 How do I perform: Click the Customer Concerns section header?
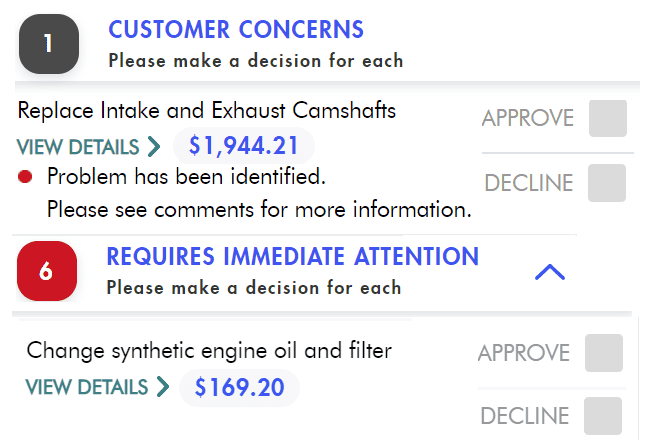pyautogui.click(x=236, y=30)
